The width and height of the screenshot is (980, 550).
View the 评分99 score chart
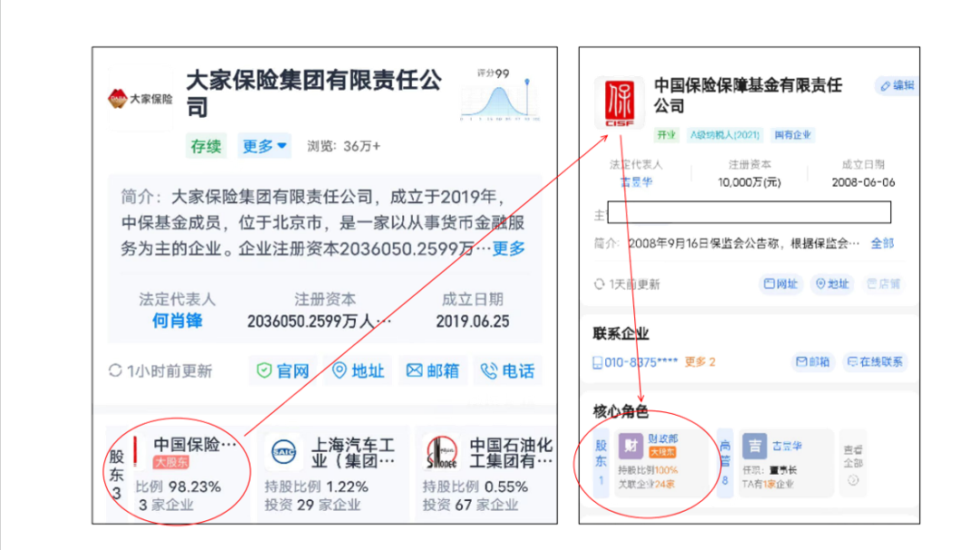(500, 95)
